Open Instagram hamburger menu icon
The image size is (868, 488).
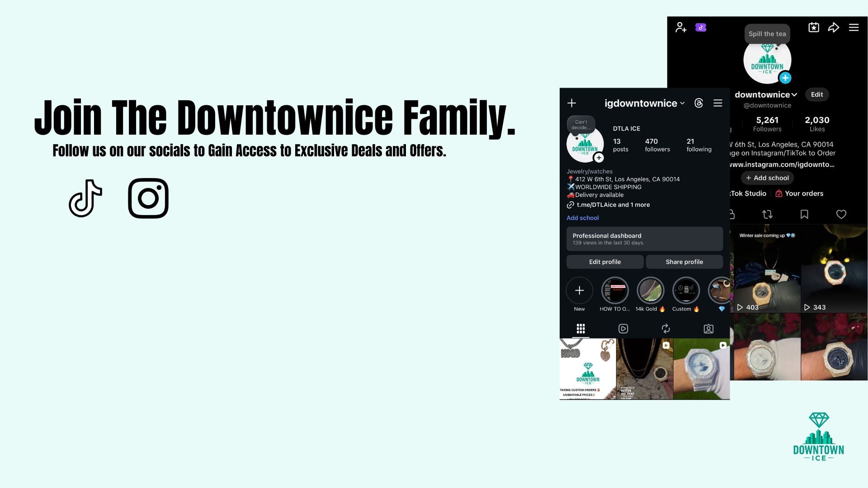click(x=718, y=103)
